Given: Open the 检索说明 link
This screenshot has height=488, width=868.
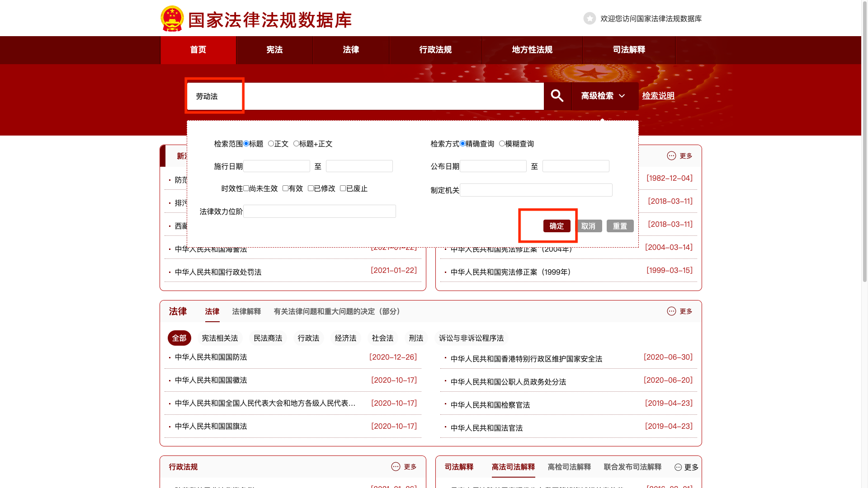Looking at the screenshot, I should pyautogui.click(x=658, y=96).
